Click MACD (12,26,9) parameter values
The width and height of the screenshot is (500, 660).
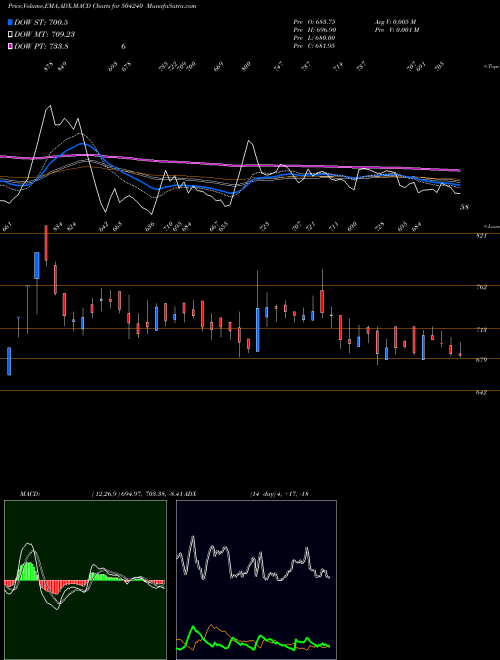[140, 494]
